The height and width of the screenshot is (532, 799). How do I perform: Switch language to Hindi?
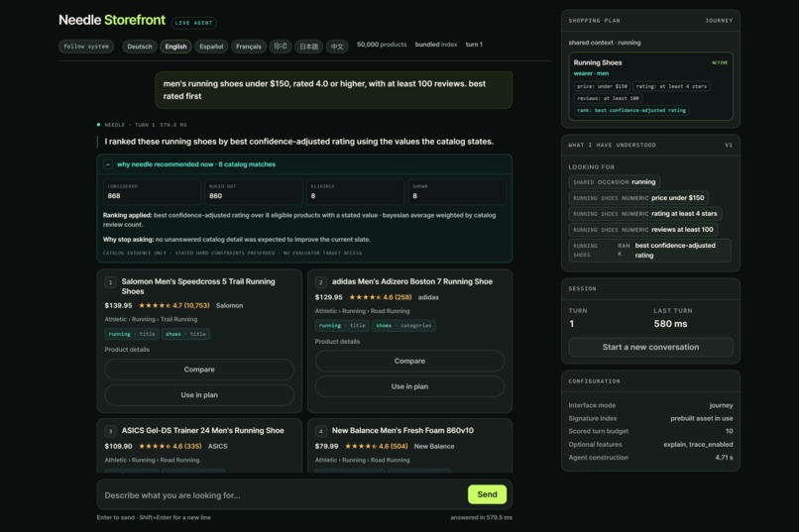[281, 47]
